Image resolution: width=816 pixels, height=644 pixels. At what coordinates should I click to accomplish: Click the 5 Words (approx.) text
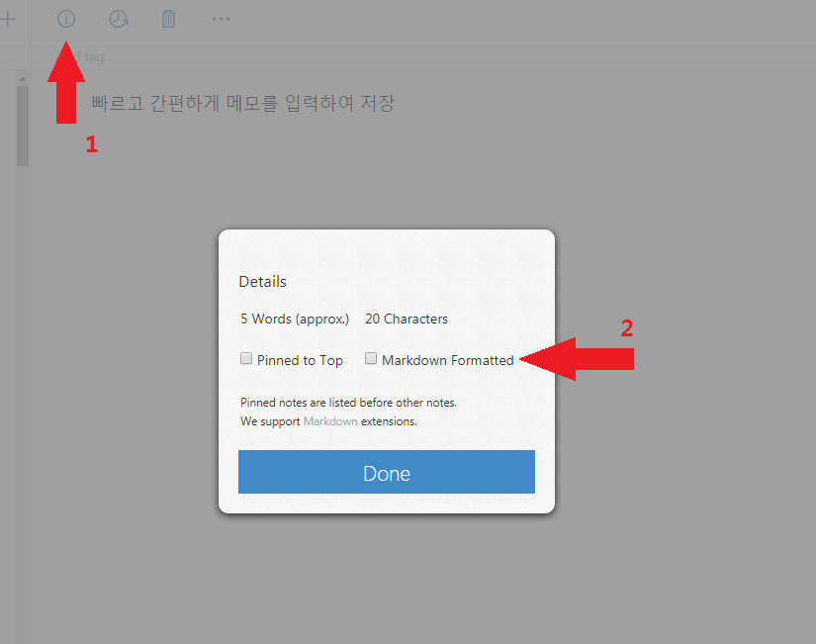pos(295,319)
